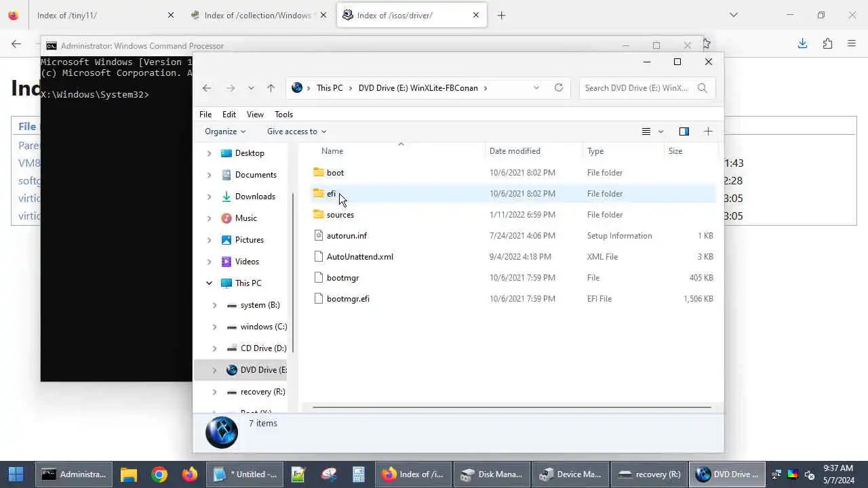Click the refresh button in the address bar

pos(559,87)
